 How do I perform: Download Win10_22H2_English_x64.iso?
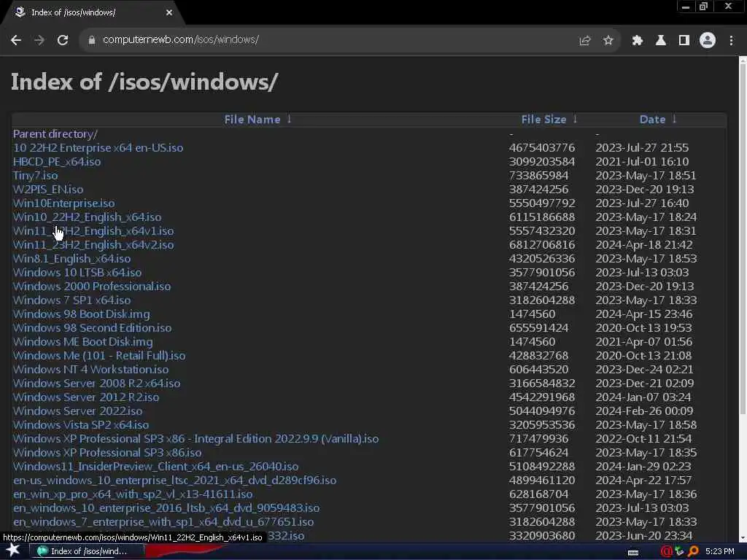[88, 217]
